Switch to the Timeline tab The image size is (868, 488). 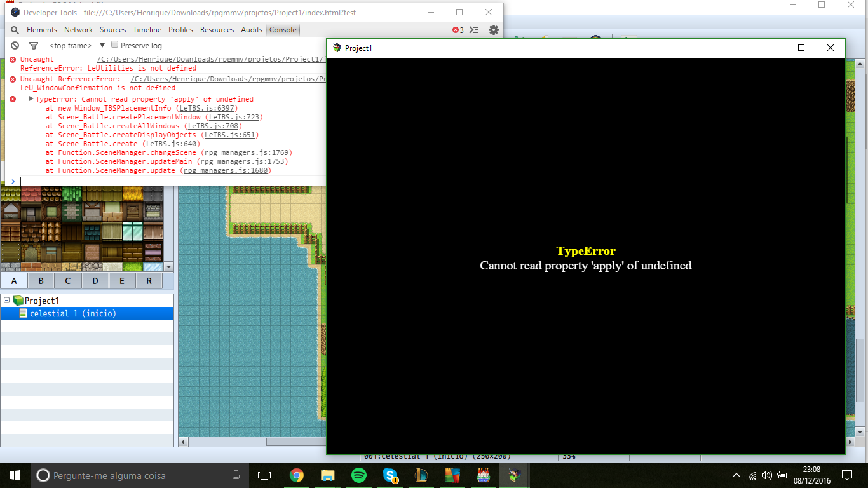coord(147,30)
